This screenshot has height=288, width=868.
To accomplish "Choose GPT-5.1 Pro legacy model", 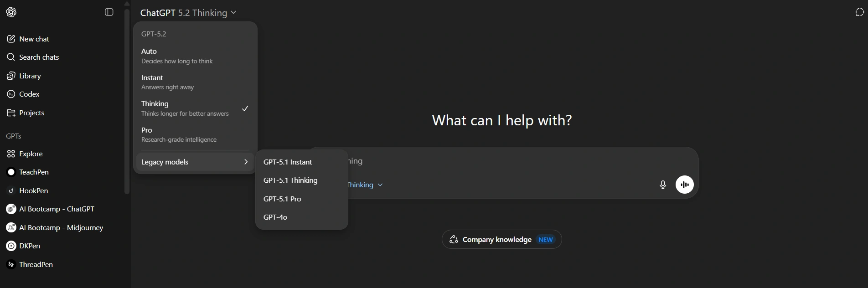I will coord(302,199).
